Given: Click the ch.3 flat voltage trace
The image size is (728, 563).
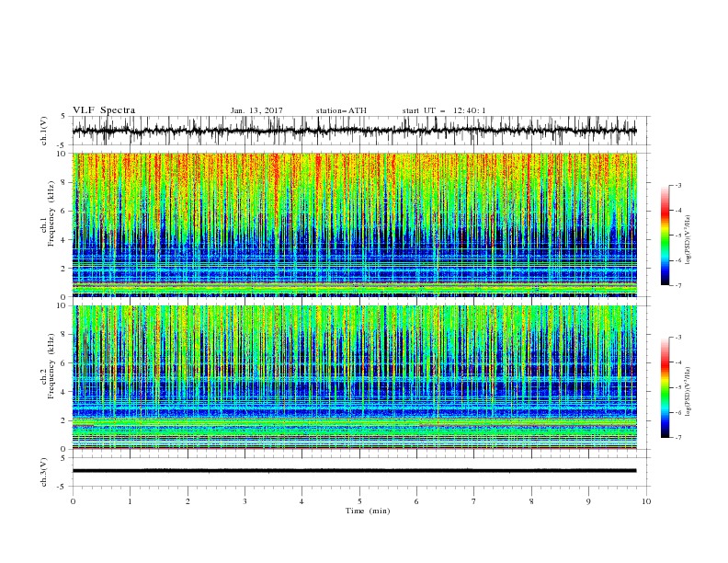Looking at the screenshot, I should pos(354,471).
